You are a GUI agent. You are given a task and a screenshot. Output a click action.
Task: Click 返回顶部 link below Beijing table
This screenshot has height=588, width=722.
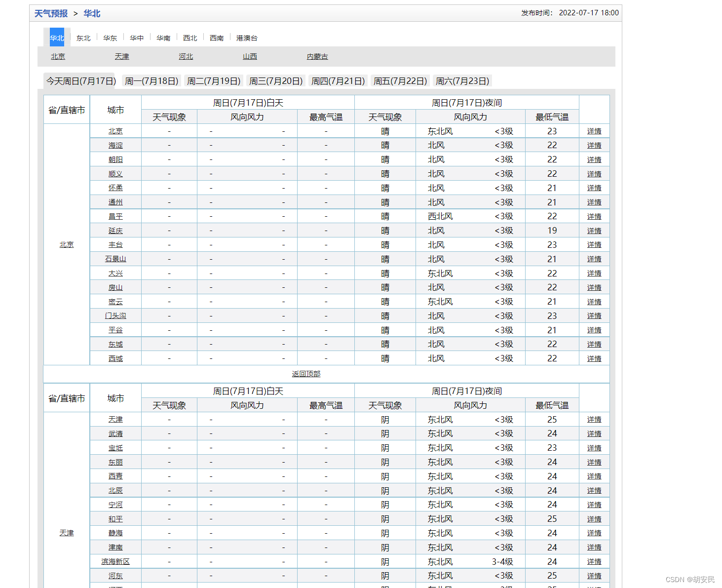(x=306, y=374)
